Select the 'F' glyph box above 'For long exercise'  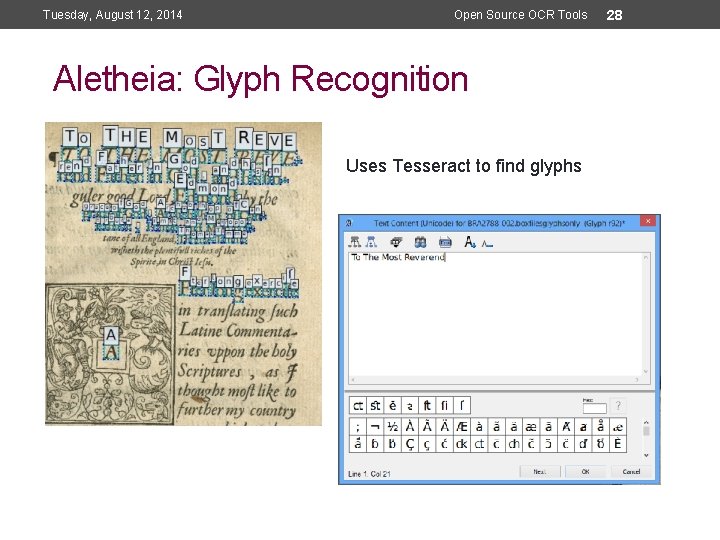point(185,272)
